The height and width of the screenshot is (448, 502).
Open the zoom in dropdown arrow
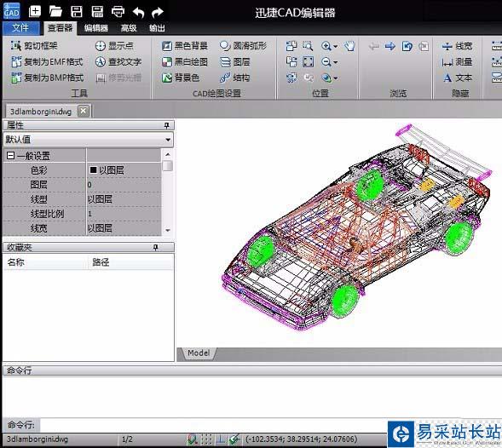tap(335, 46)
